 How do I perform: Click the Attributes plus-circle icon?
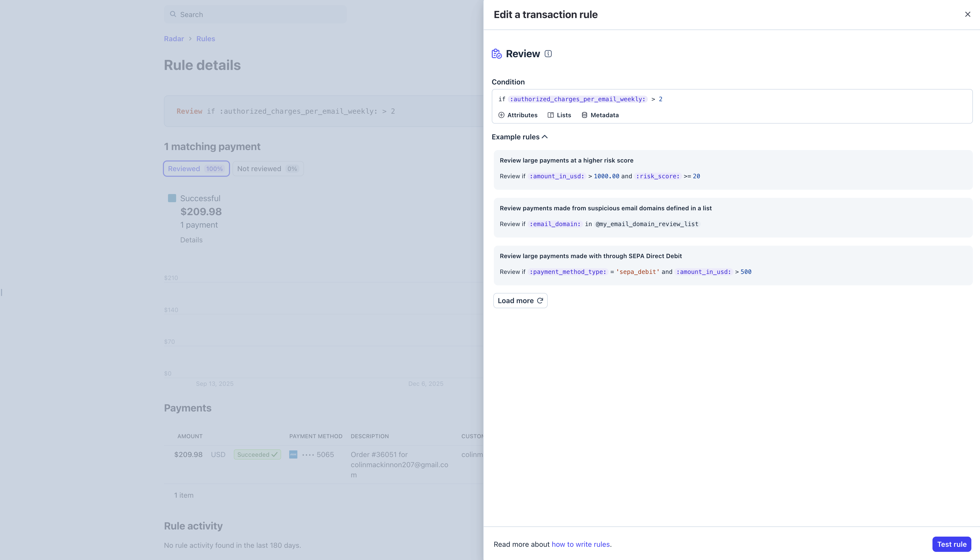(x=501, y=115)
